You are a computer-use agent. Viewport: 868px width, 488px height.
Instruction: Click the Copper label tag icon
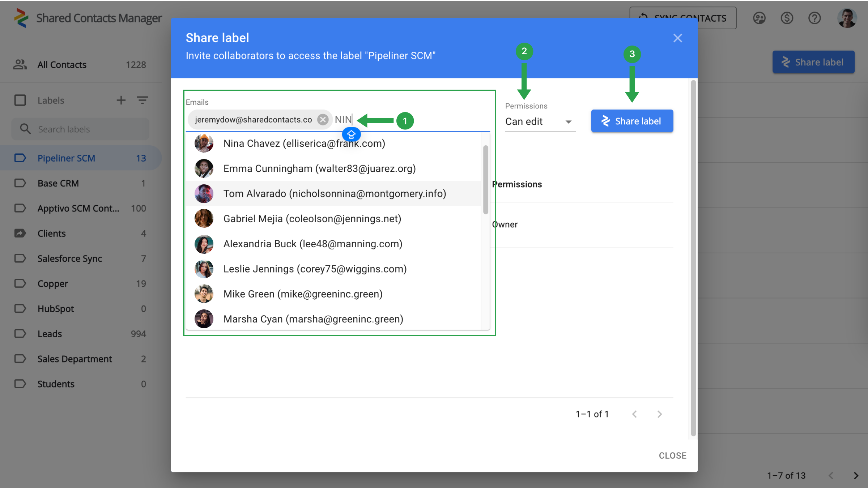click(20, 283)
